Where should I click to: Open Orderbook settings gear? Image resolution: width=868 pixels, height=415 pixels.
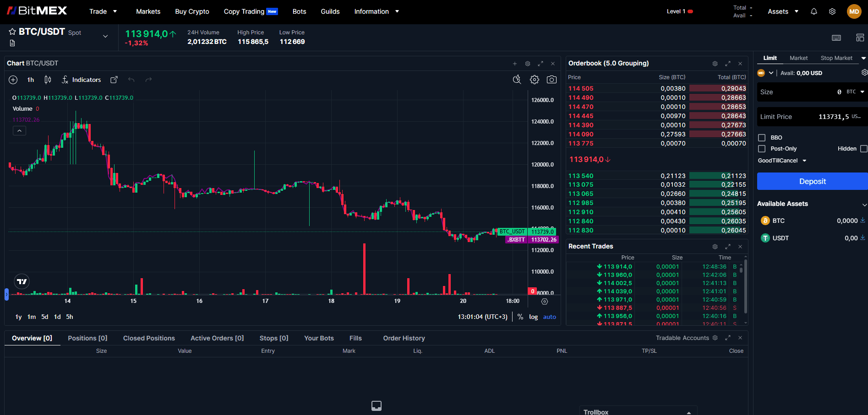715,64
